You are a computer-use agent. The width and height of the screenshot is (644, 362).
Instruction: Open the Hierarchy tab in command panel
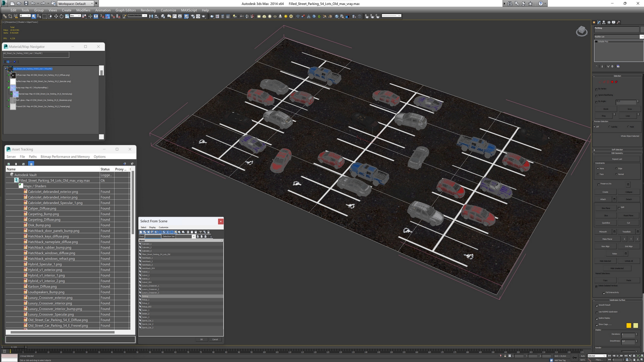[604, 22]
